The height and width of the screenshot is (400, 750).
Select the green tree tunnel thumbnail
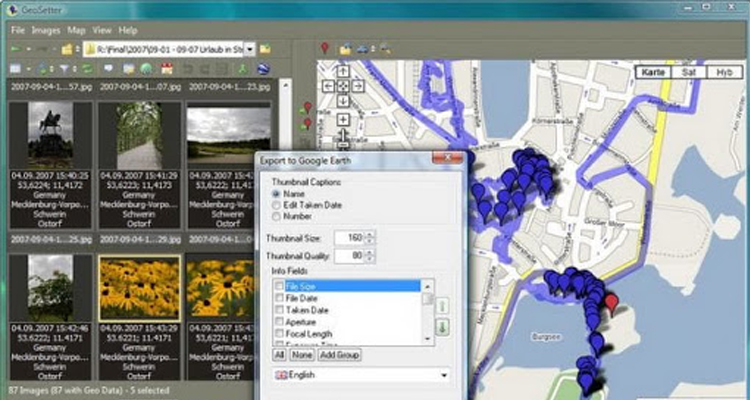139,134
